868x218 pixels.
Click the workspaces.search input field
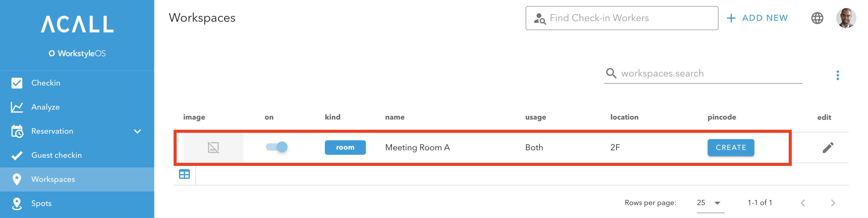[x=703, y=74]
